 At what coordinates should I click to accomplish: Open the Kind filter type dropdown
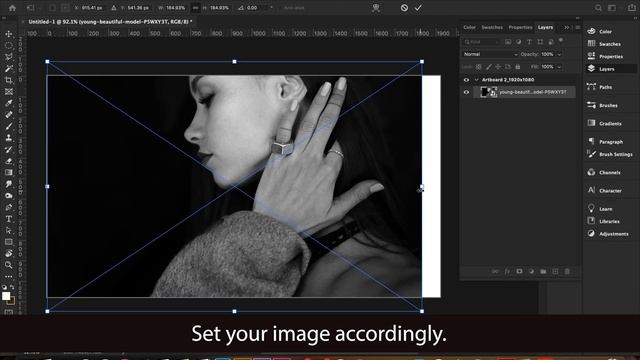click(x=481, y=42)
